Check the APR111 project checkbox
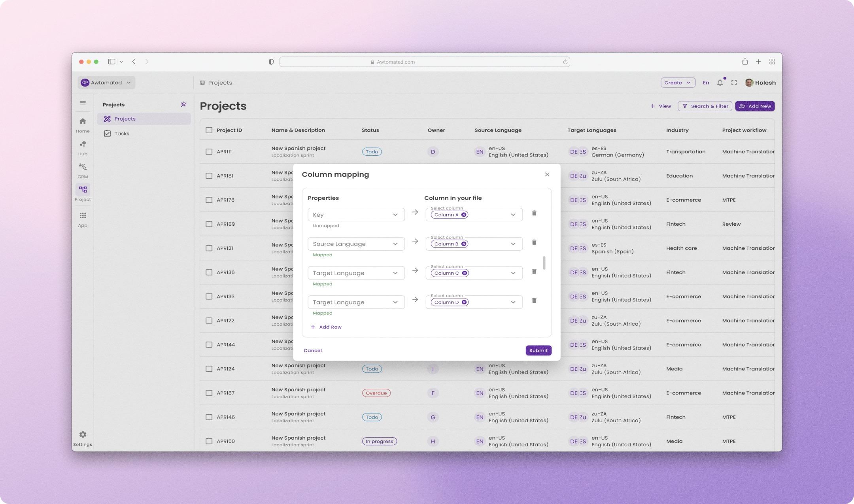 [x=209, y=151]
